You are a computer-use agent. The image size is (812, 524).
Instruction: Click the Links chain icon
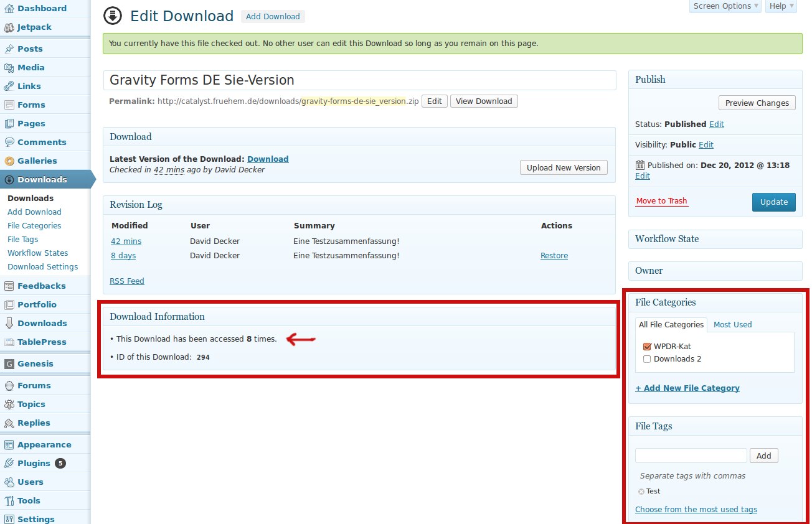[9, 87]
